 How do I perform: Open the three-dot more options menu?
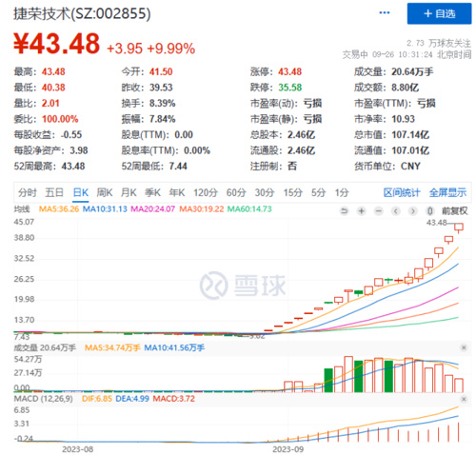pyautogui.click(x=385, y=12)
